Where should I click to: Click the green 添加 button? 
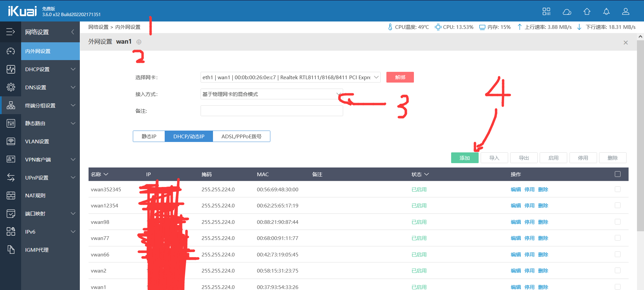click(x=465, y=158)
